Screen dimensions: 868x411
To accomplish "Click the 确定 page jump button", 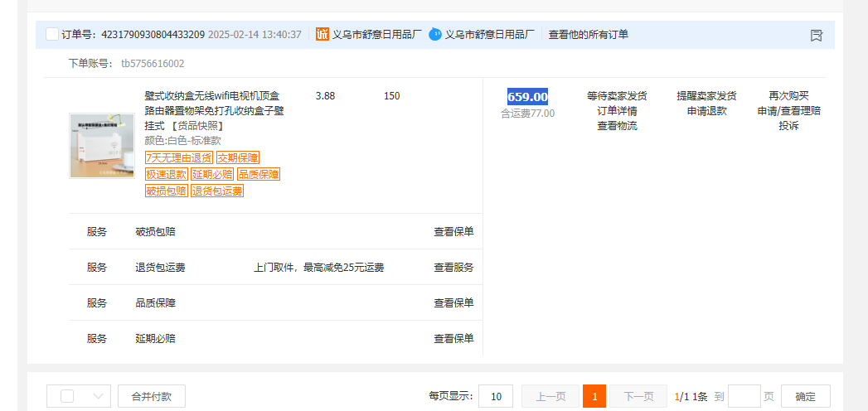I will coord(805,396).
